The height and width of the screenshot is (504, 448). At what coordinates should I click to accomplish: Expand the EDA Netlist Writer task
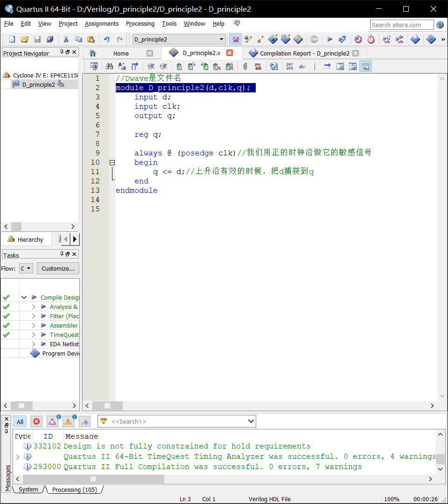click(34, 344)
